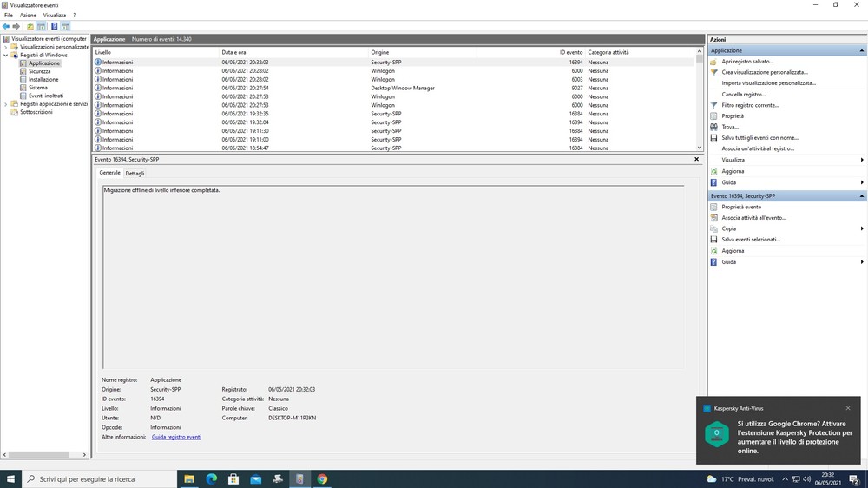Switch to the Generale tab
The height and width of the screenshot is (488, 868).
109,173
